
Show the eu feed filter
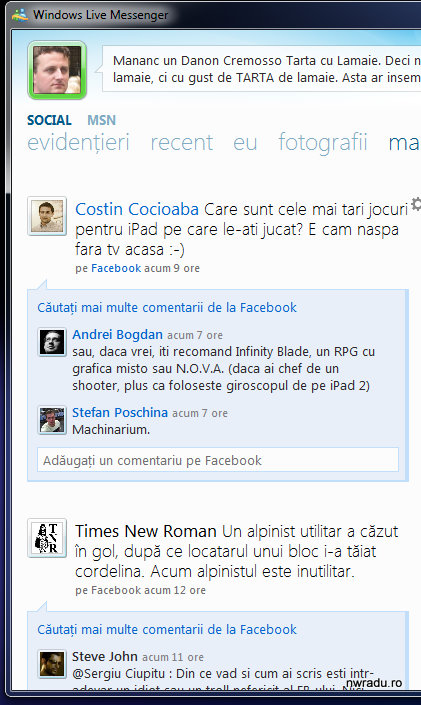[x=245, y=143]
